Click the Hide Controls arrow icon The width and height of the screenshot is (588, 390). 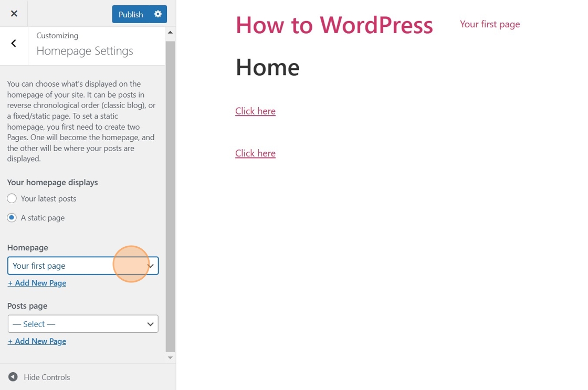coord(13,377)
